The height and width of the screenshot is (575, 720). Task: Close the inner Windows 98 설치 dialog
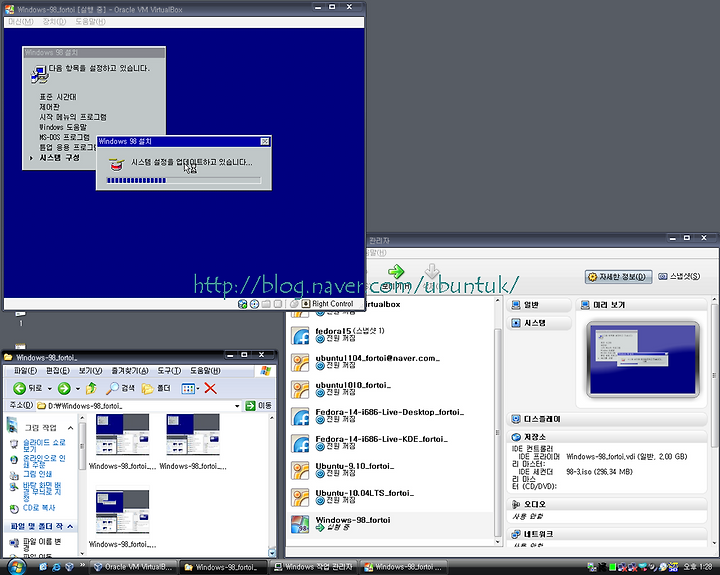[x=265, y=141]
